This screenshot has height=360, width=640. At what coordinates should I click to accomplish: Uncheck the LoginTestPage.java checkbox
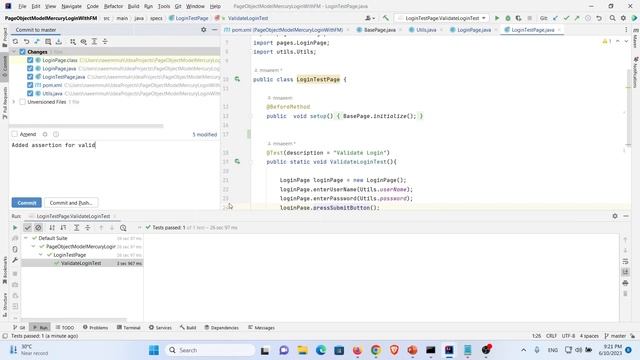click(x=30, y=77)
